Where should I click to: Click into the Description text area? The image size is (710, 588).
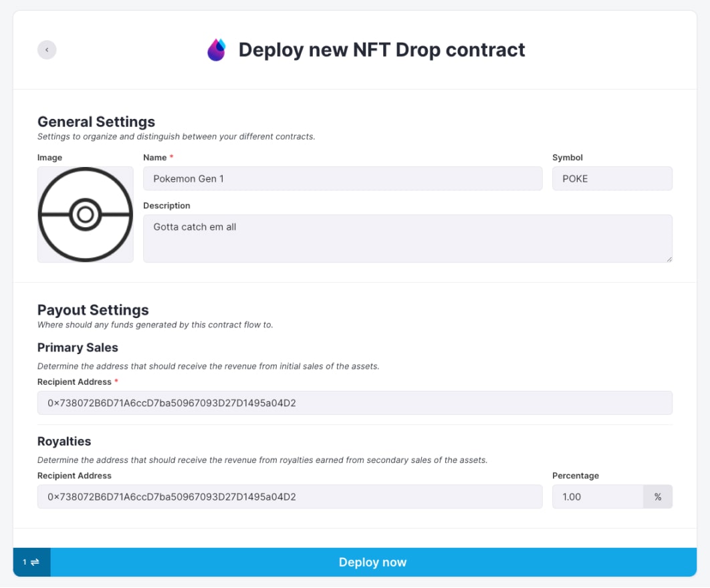407,238
